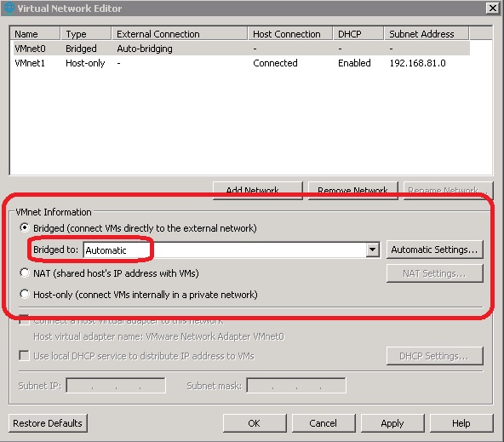Click the DHCP column header
Viewport: 504px width, 442px height.
[358, 34]
